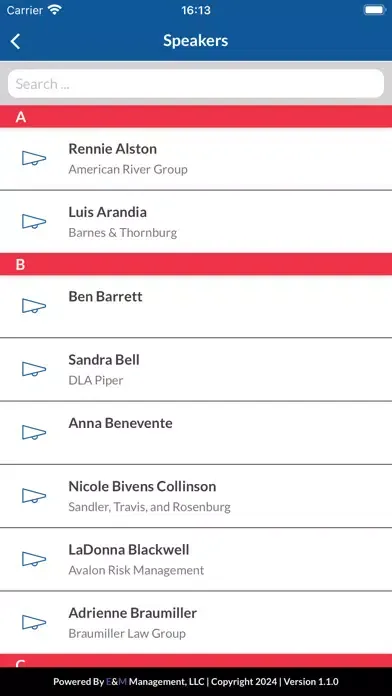
Task: Focus the Search speakers field
Action: 196,83
